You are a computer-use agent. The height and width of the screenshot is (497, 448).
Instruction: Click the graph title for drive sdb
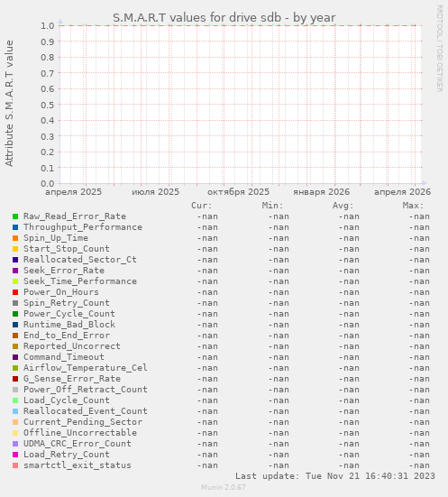pos(224,18)
